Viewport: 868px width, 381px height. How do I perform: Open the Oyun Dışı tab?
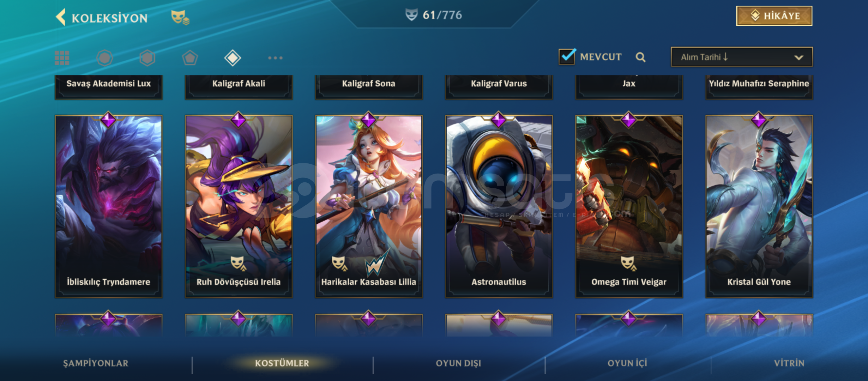pos(458,363)
